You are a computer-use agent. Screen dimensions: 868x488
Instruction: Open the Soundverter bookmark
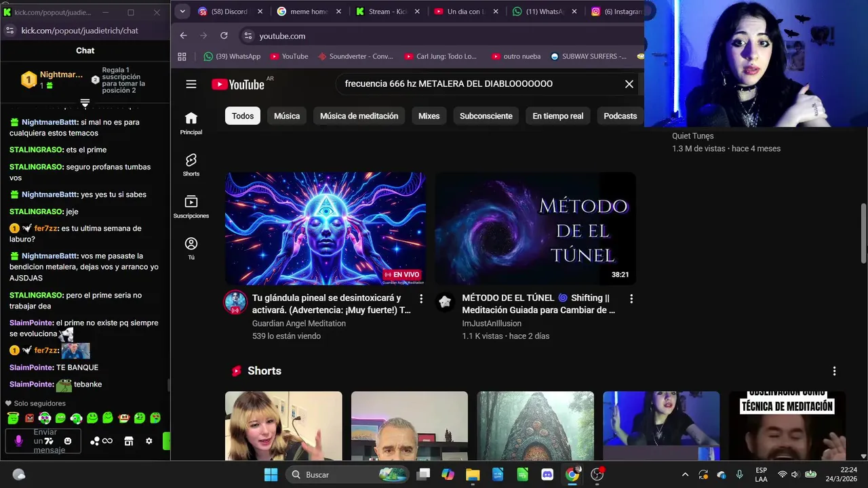click(355, 56)
